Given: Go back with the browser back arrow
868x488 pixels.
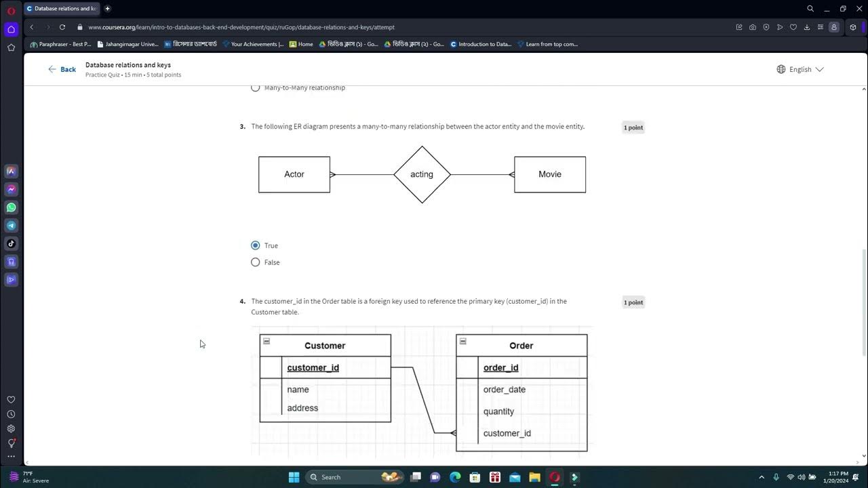Looking at the screenshot, I should click(31, 27).
